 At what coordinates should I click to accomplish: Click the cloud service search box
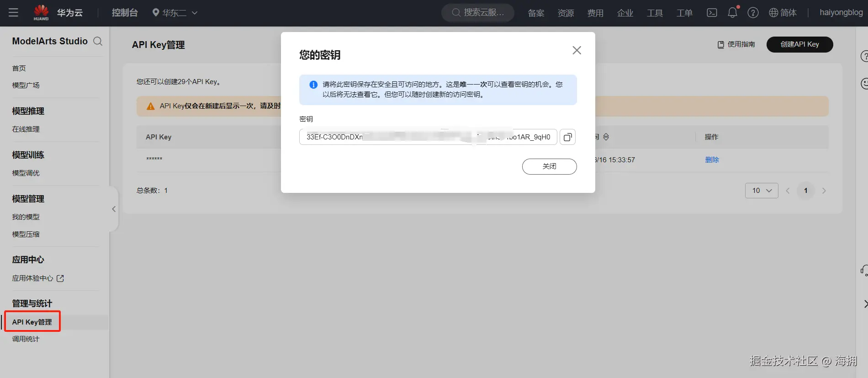click(478, 13)
